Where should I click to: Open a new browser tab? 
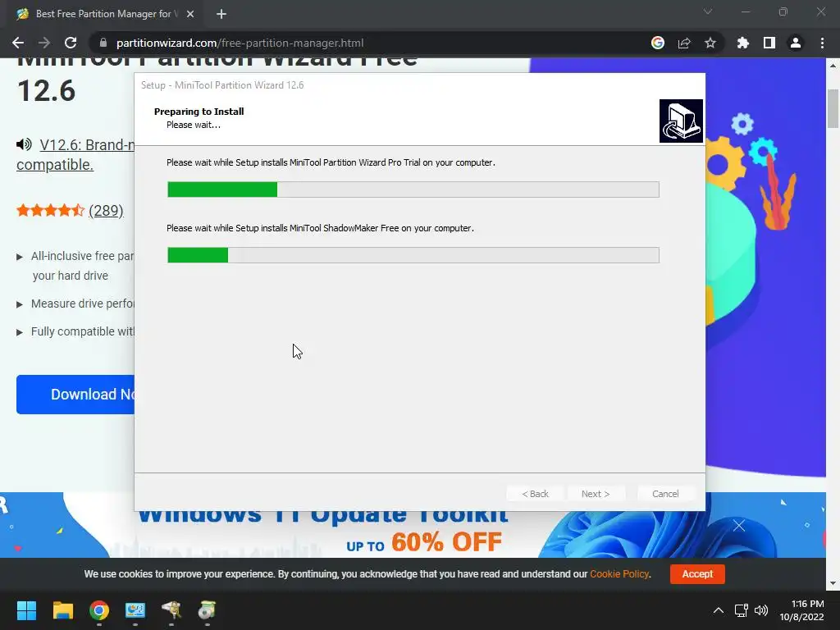click(x=221, y=14)
